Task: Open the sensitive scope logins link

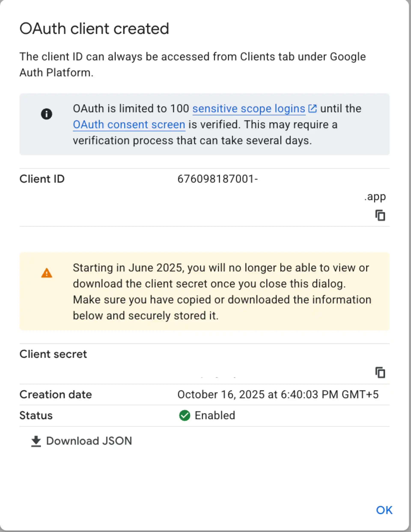Action: 249,109
